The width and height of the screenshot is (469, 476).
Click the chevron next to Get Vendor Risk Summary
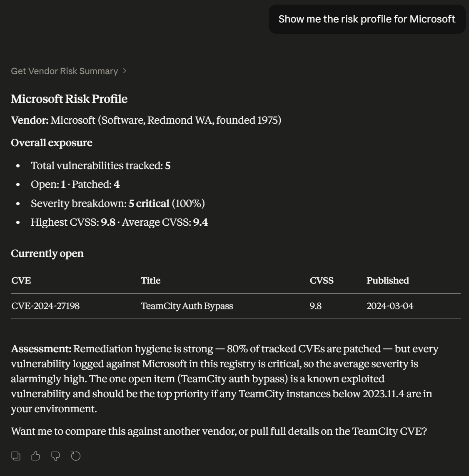pos(124,71)
